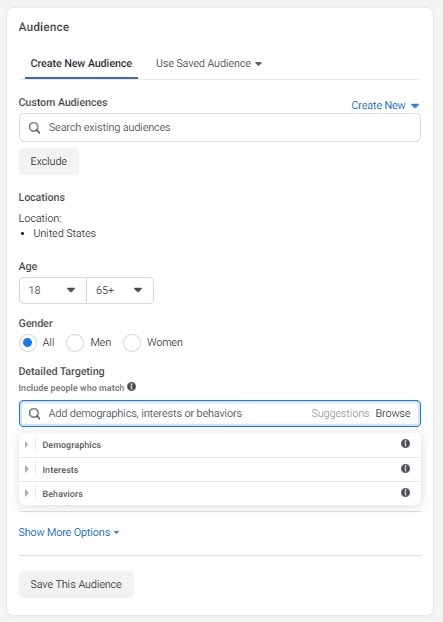
Task: Open the minimum age 18 dropdown
Action: point(53,290)
